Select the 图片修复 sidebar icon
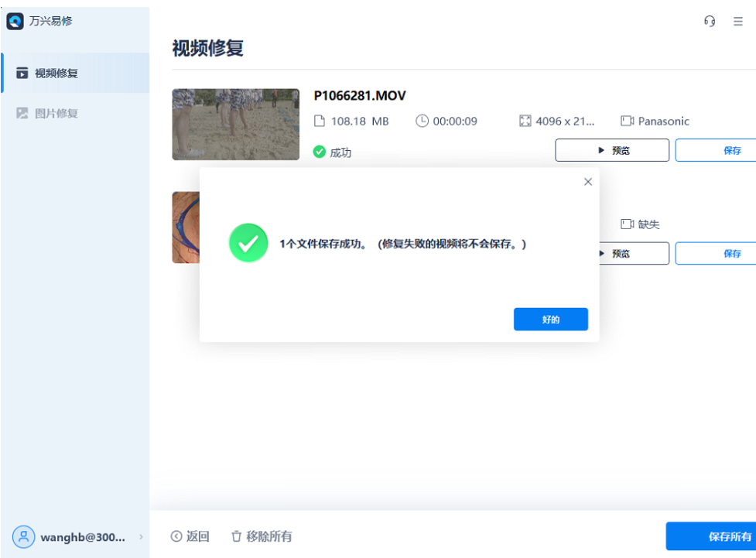 pos(23,112)
